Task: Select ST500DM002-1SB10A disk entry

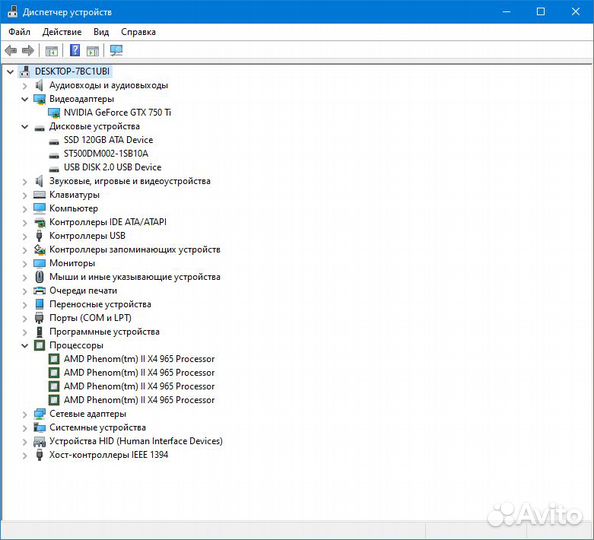Action: [x=106, y=153]
